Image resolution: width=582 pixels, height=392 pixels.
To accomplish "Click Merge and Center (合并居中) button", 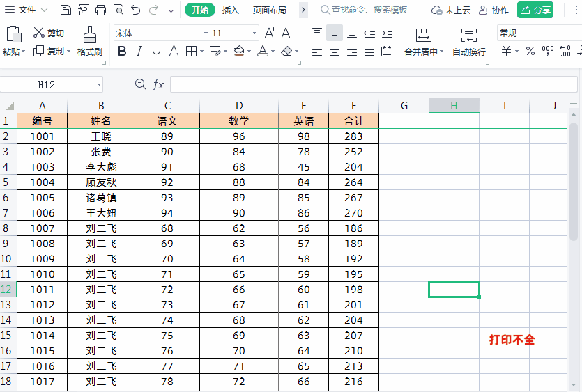I will 424,42.
